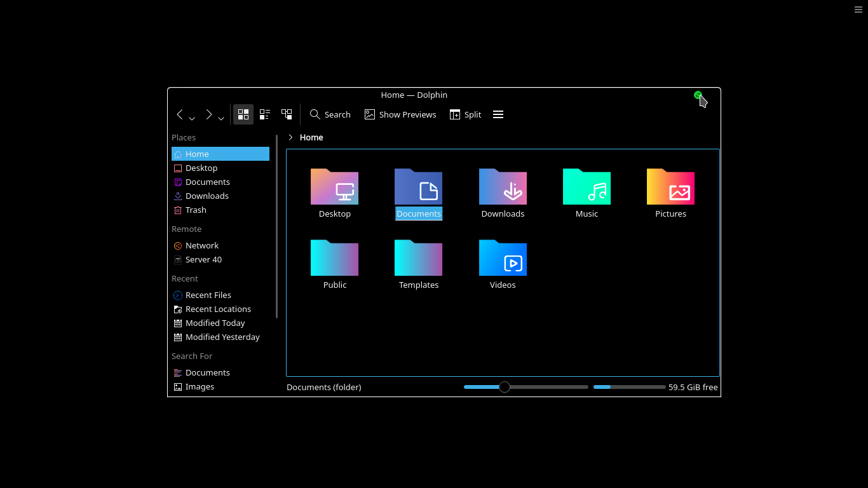Click the Templates folder name label
Screen dimensions: 868x488
419,285
